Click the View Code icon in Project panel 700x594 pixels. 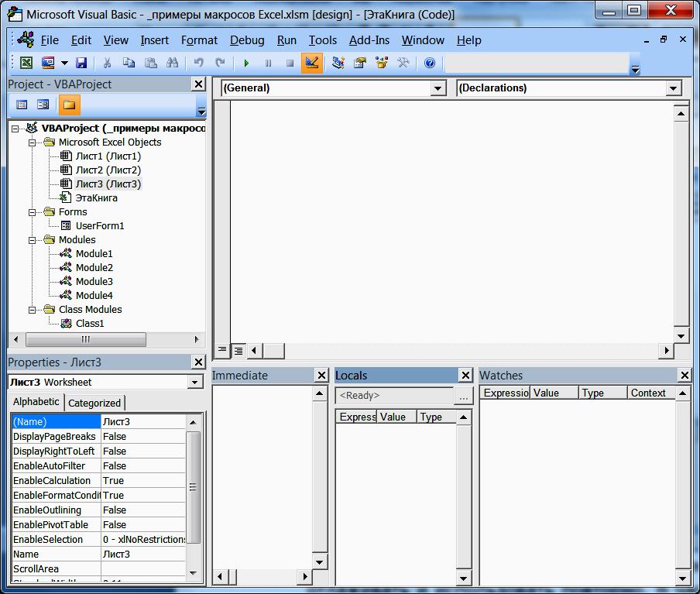point(22,105)
